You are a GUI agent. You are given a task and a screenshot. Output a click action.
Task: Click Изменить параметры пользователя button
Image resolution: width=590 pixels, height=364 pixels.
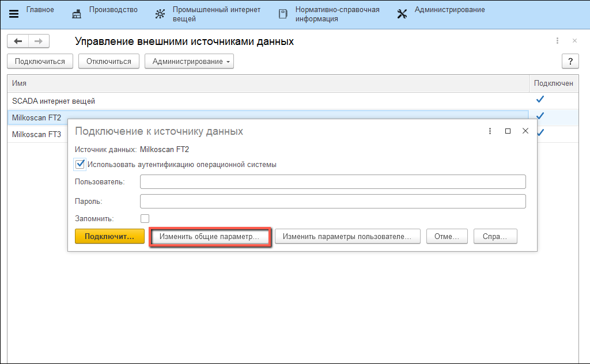(347, 237)
